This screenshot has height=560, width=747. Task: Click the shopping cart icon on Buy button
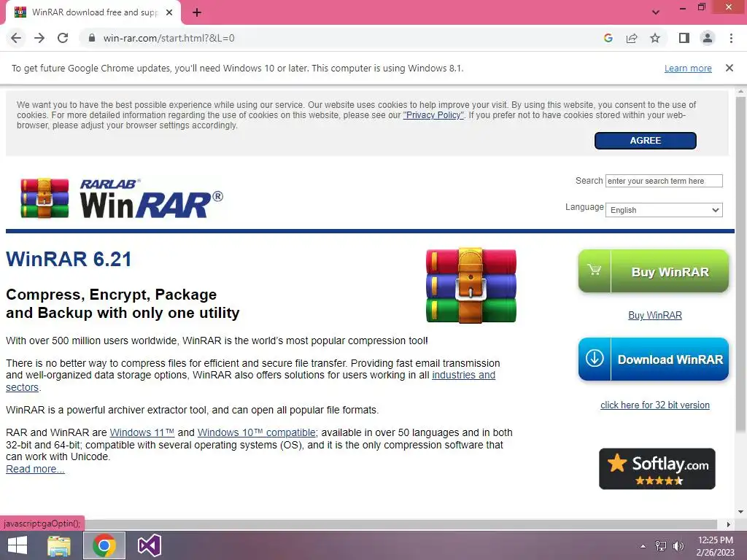click(x=594, y=270)
